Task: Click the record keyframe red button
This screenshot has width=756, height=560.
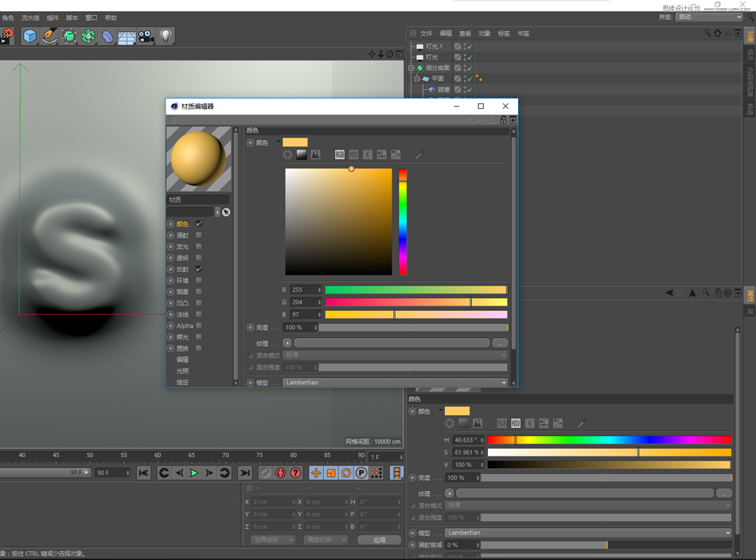Action: (280, 472)
